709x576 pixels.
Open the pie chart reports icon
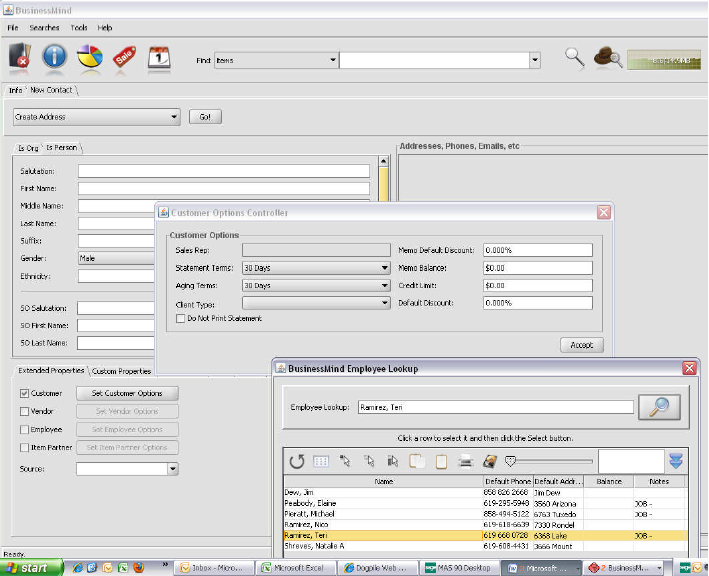[90, 57]
